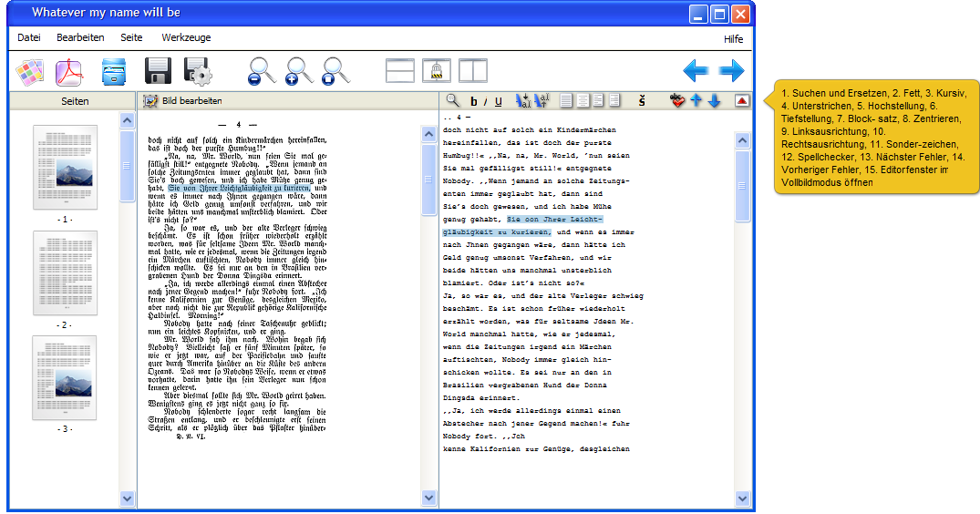Click the Seiten panel header

coord(75,101)
